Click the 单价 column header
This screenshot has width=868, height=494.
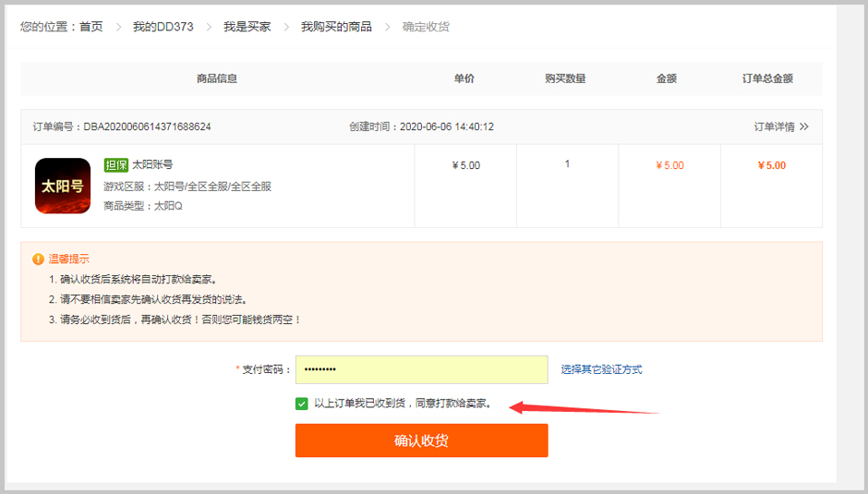464,78
